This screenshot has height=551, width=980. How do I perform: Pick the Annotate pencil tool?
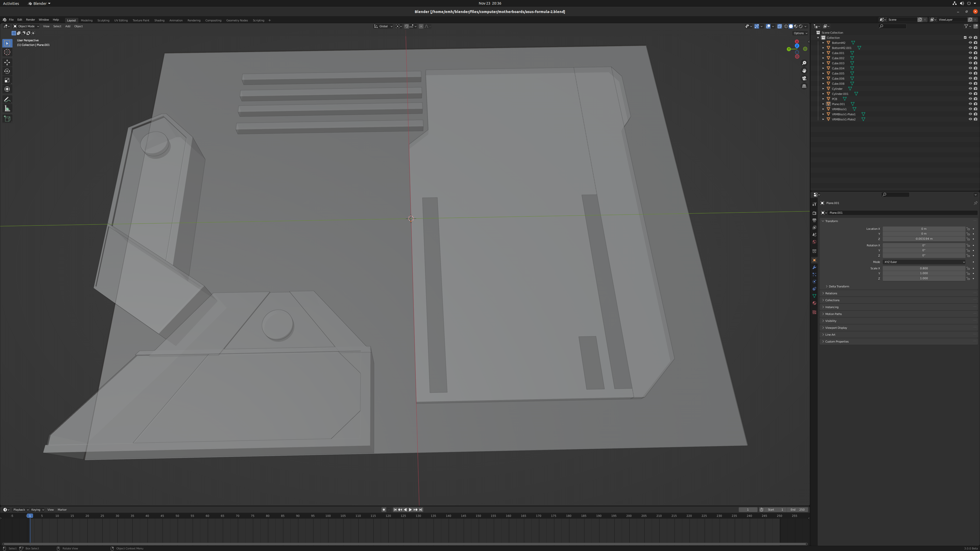click(7, 100)
